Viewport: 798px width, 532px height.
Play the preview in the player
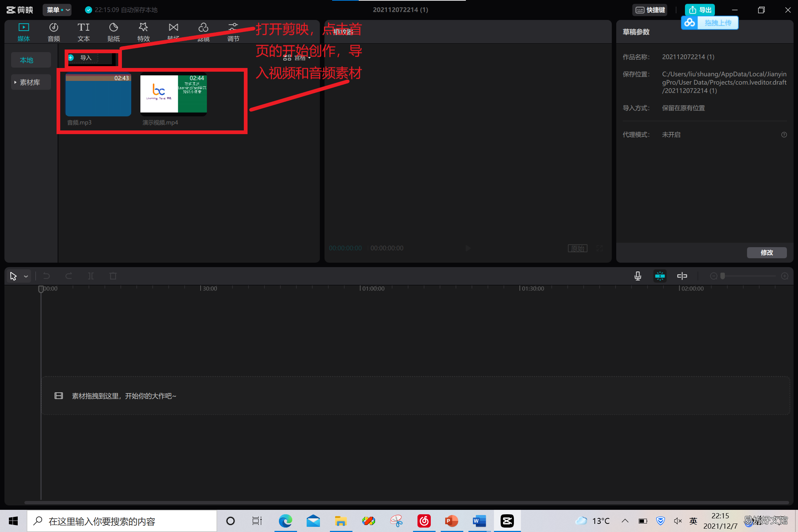tap(468, 248)
